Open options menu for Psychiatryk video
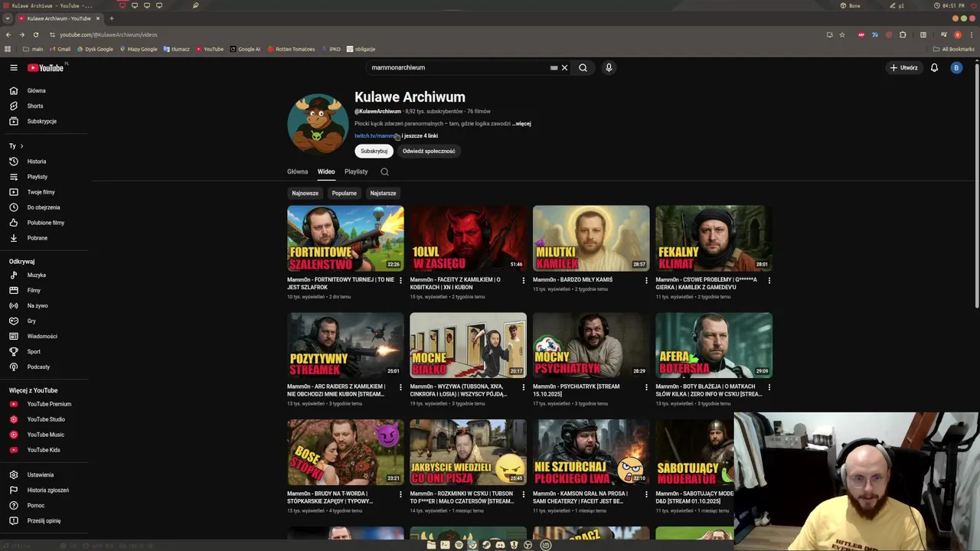 tap(646, 388)
